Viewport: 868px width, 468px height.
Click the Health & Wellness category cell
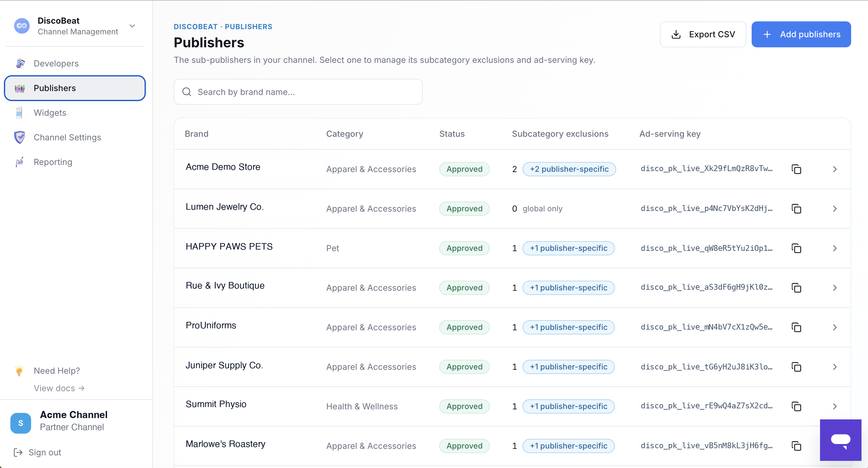click(x=362, y=406)
